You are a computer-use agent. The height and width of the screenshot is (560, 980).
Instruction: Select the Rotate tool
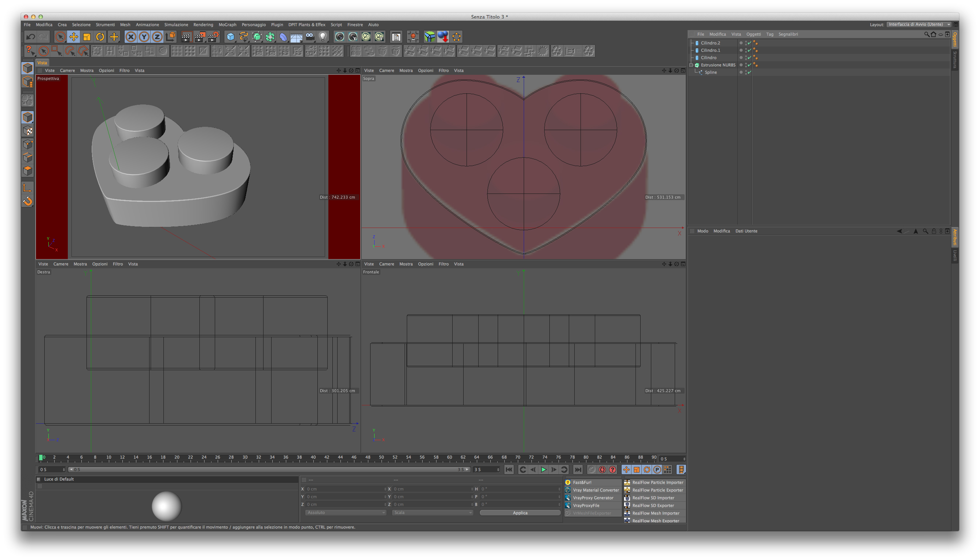pyautogui.click(x=100, y=37)
